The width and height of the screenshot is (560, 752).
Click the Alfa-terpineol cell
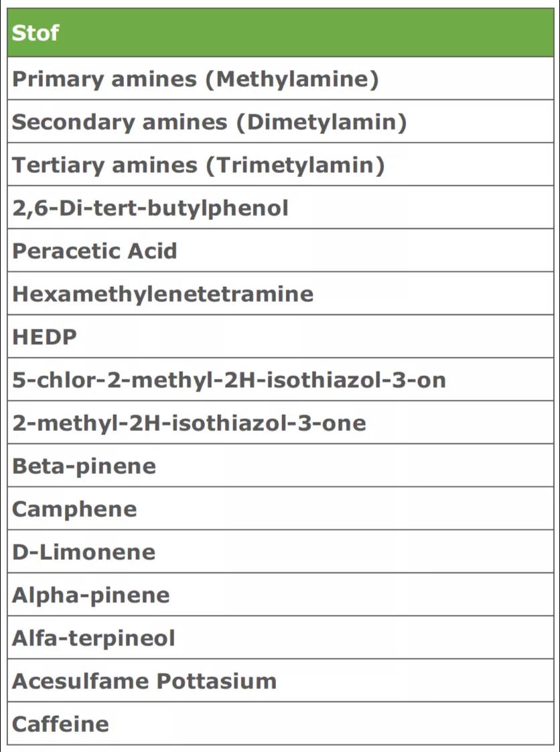(x=94, y=637)
